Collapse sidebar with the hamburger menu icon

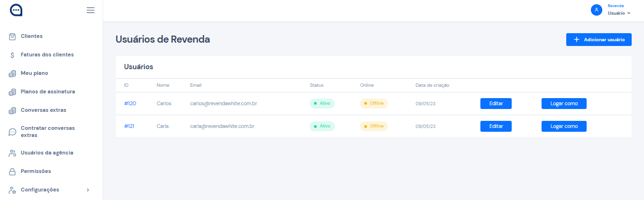click(x=91, y=10)
